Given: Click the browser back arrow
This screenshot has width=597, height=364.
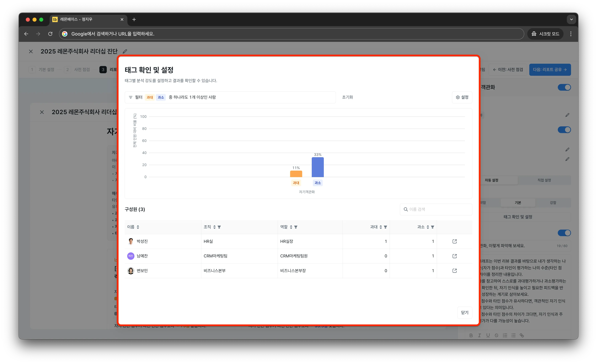Looking at the screenshot, I should pos(26,34).
